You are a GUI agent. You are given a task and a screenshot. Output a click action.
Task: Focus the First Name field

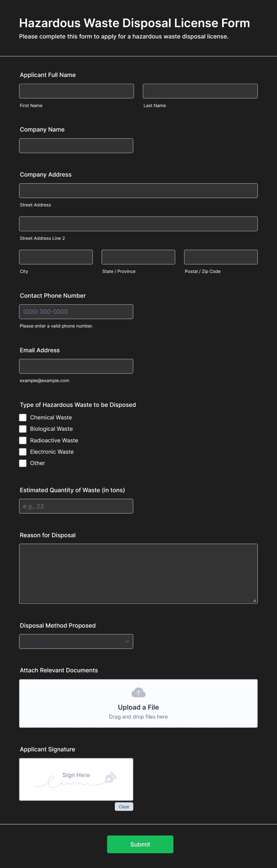(77, 91)
